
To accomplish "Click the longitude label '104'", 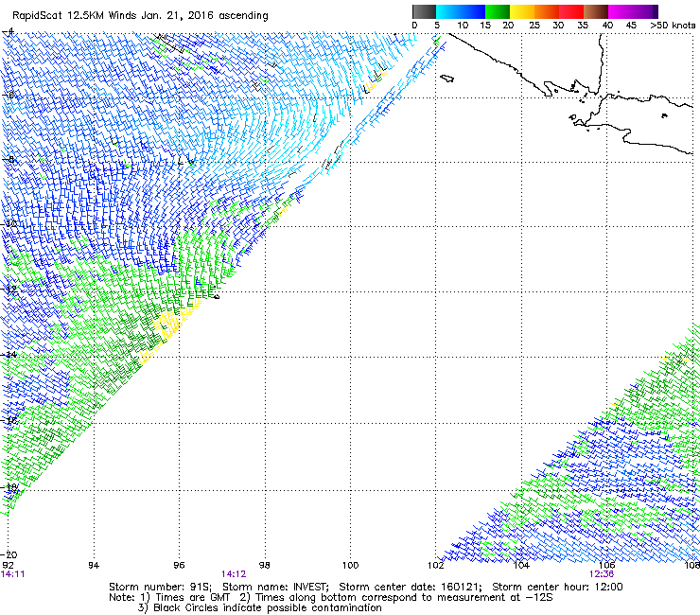I will click(521, 566).
